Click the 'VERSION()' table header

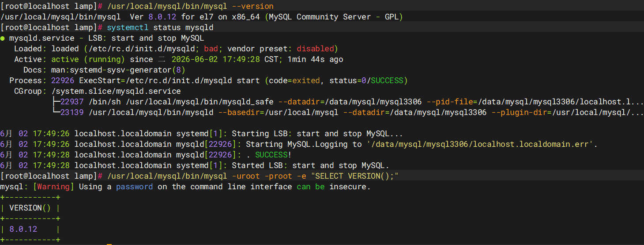coord(30,208)
